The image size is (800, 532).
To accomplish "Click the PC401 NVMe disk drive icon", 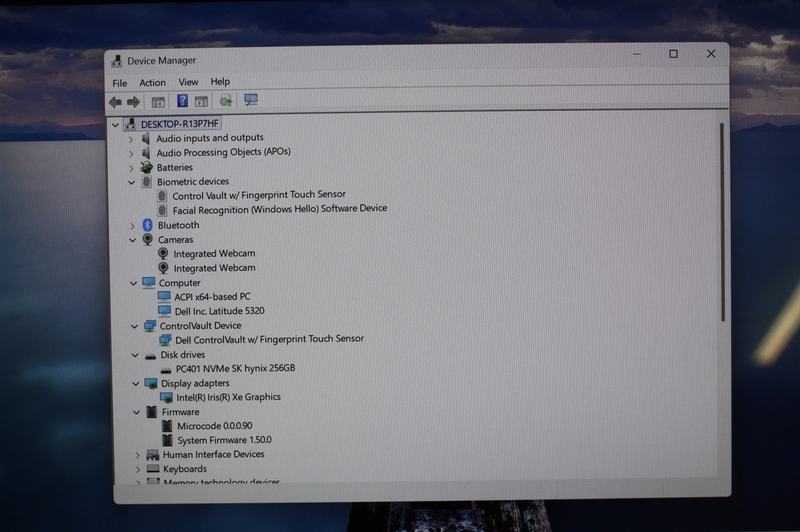I will coord(166,370).
